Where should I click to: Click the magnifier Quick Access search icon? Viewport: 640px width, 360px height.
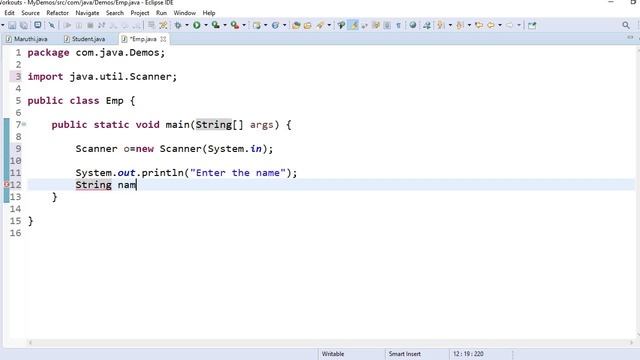[x=626, y=25]
